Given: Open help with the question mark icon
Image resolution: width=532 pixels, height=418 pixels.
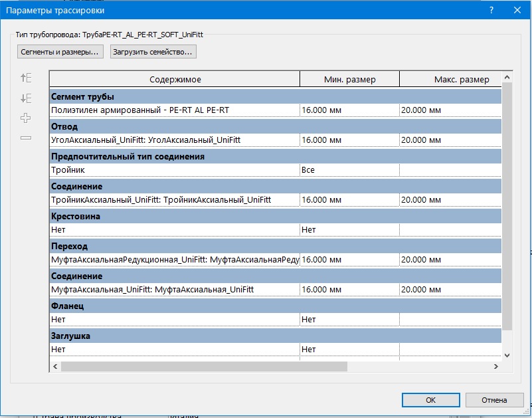Looking at the screenshot, I should click(491, 10).
